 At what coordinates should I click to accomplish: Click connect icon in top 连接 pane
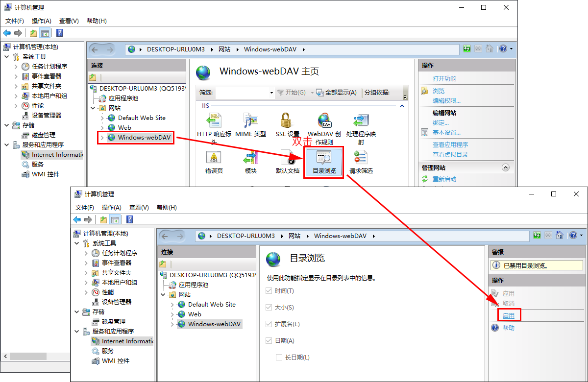93,77
